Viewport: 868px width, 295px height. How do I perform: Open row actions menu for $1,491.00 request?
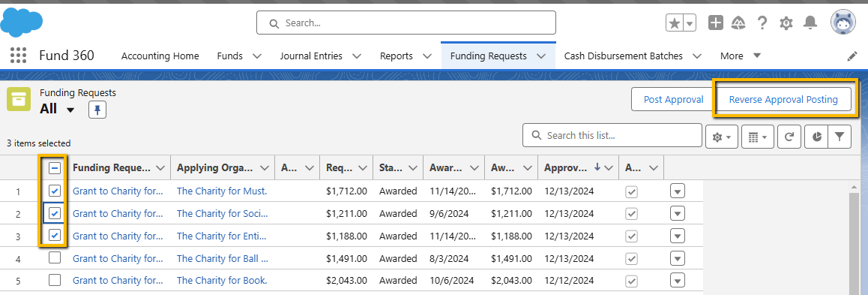[678, 258]
